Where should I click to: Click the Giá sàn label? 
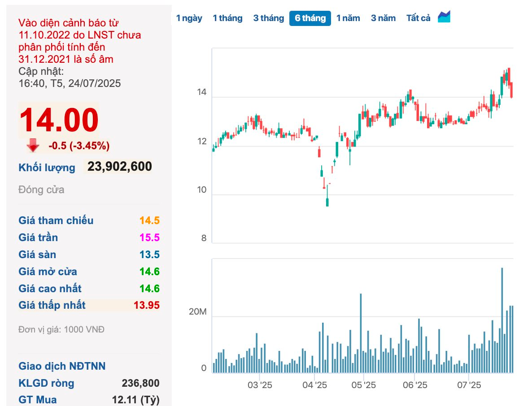37,255
